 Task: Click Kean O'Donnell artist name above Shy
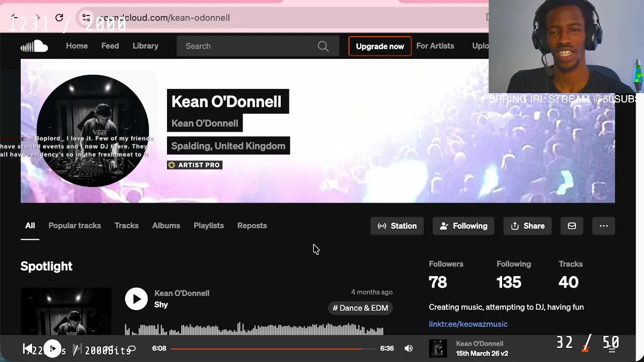(x=182, y=293)
